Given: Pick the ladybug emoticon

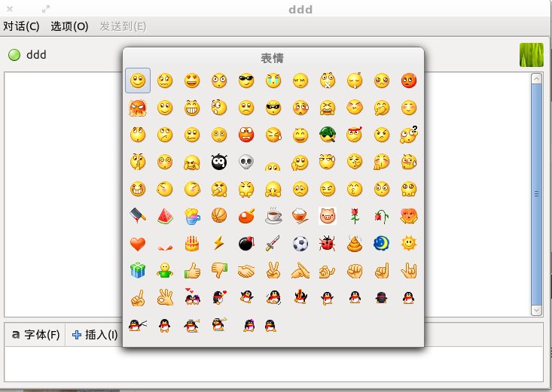Looking at the screenshot, I should pos(328,244).
